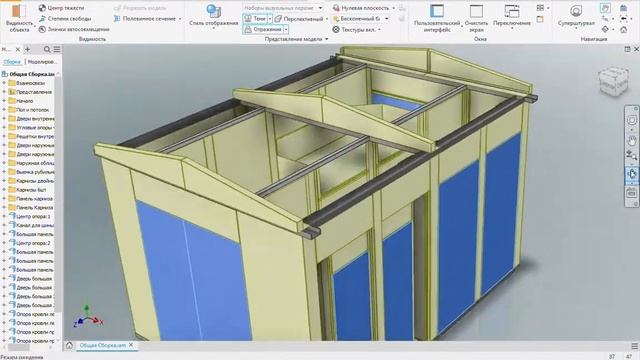The height and width of the screenshot is (360, 640).
Task: Open Пользовательский интерфейс menu
Action: point(437,18)
